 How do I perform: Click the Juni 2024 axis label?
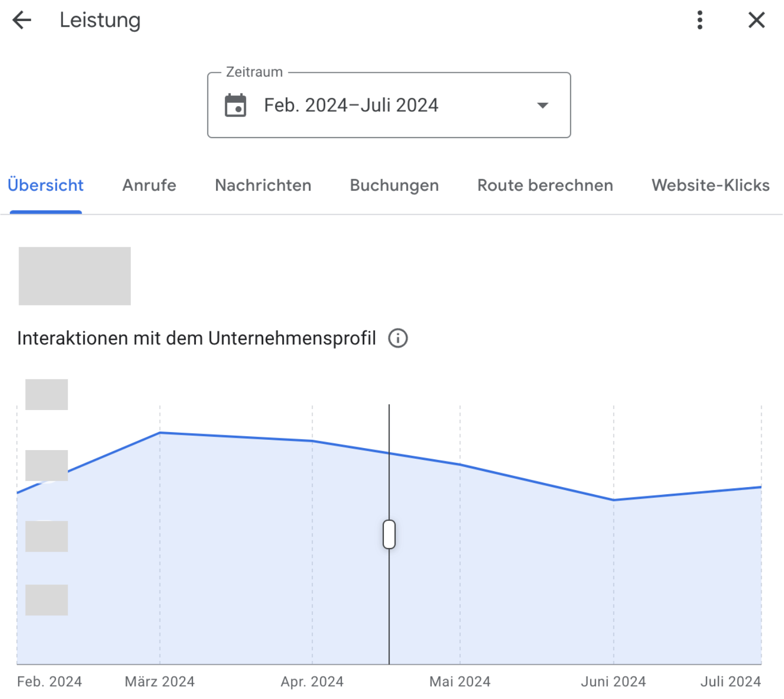(613, 682)
